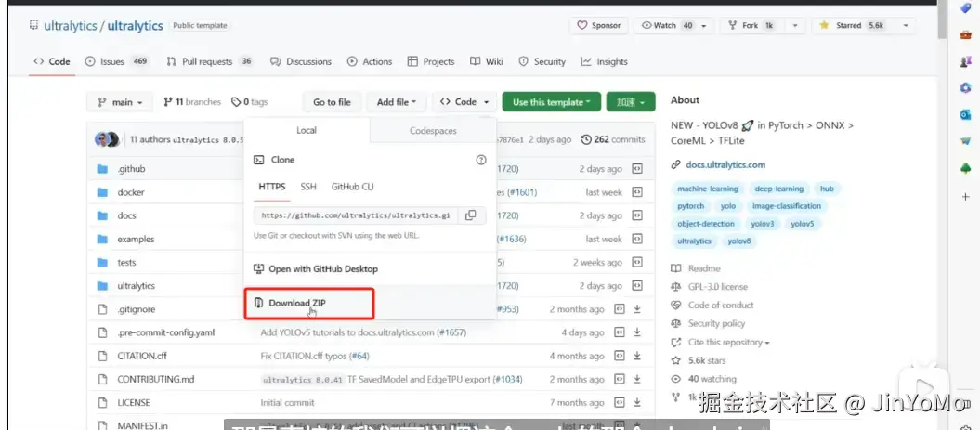Screen dimensions: 980x430
Task: Expand the Use this template dropdown
Action: (x=551, y=102)
